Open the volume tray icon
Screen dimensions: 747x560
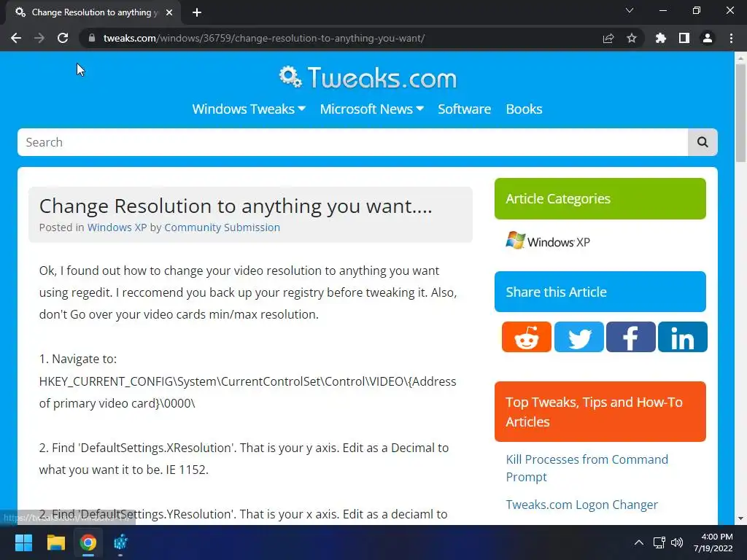click(x=677, y=542)
